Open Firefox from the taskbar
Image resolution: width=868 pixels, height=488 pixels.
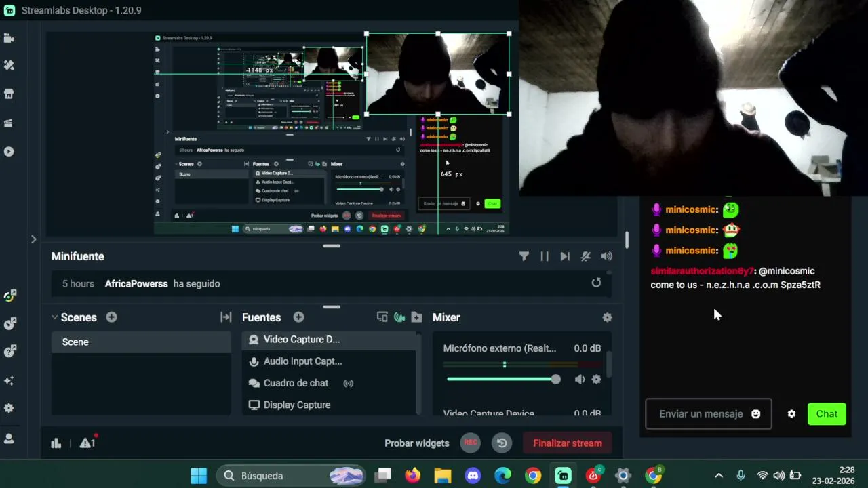click(x=412, y=476)
